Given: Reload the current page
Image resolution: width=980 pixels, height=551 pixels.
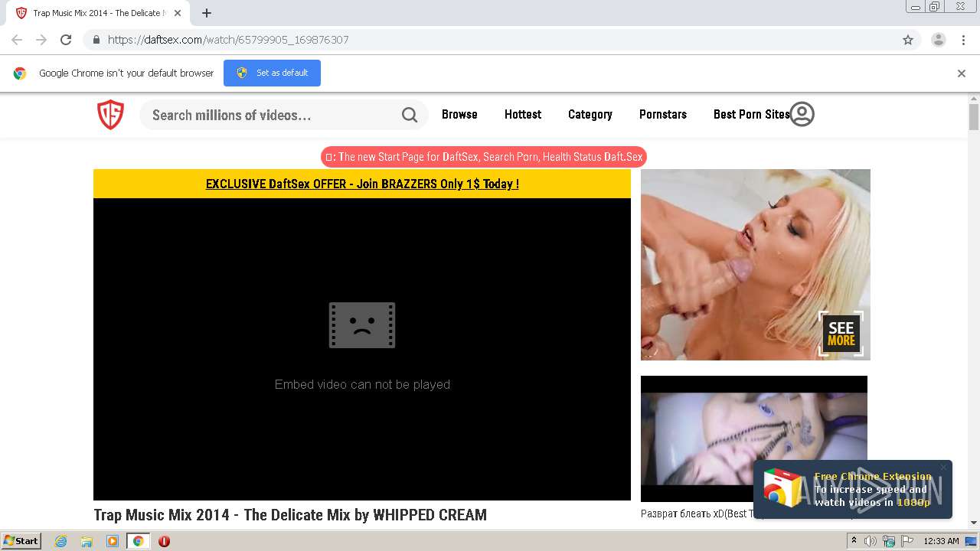Looking at the screenshot, I should coord(66,40).
